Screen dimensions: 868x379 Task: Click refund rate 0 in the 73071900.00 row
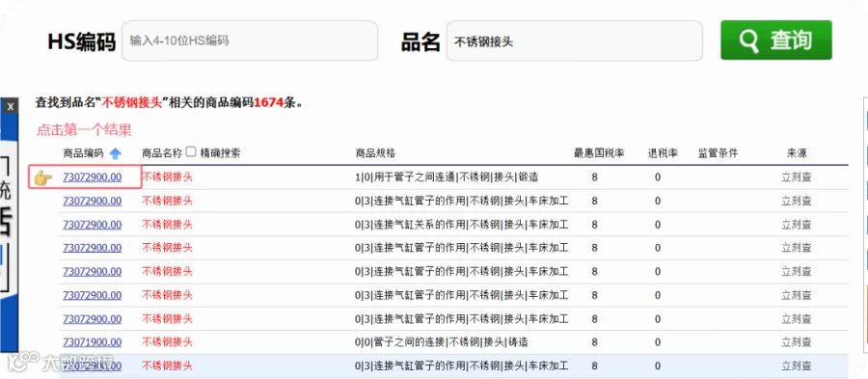[x=658, y=342]
